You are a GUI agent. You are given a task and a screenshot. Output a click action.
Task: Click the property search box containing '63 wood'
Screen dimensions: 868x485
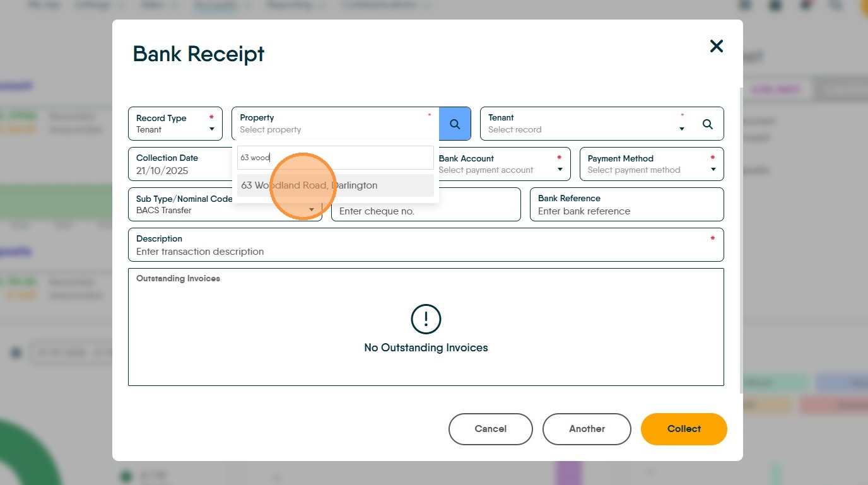pyautogui.click(x=336, y=158)
